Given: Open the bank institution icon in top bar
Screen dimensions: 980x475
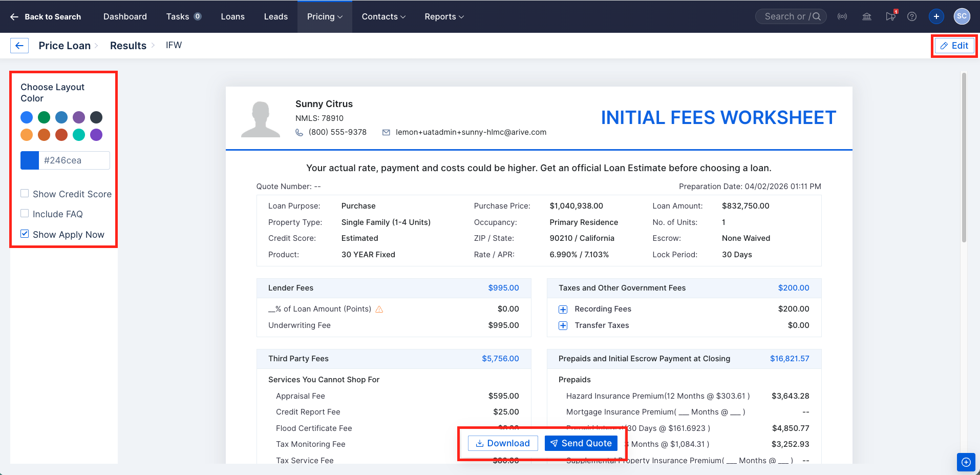Looking at the screenshot, I should (x=867, y=16).
